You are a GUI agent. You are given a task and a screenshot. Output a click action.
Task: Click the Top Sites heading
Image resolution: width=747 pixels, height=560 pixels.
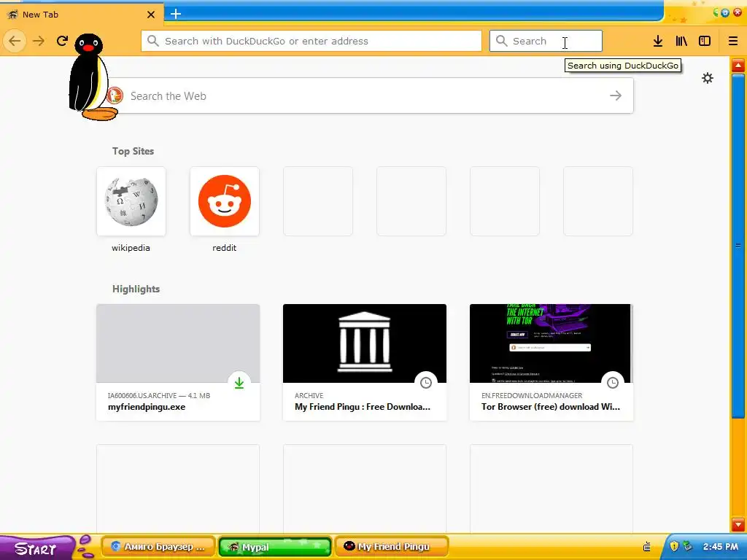click(133, 151)
